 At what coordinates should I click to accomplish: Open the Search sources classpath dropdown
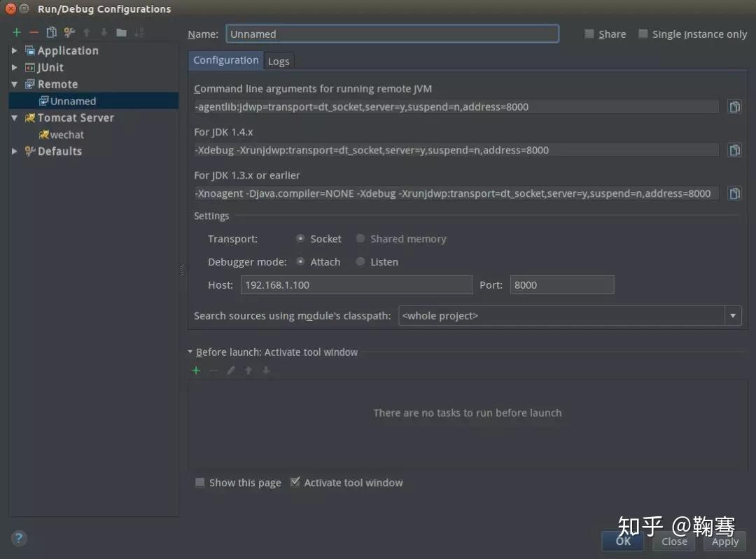coord(732,315)
